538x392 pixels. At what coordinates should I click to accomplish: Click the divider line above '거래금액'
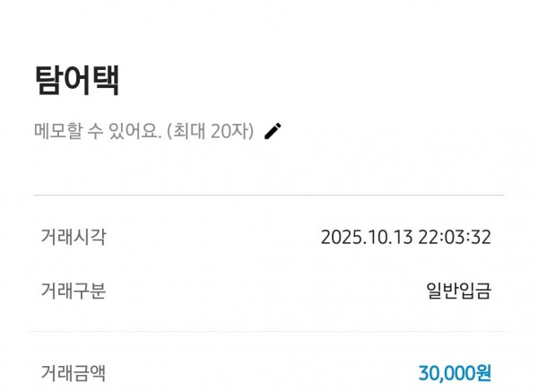tap(269, 331)
